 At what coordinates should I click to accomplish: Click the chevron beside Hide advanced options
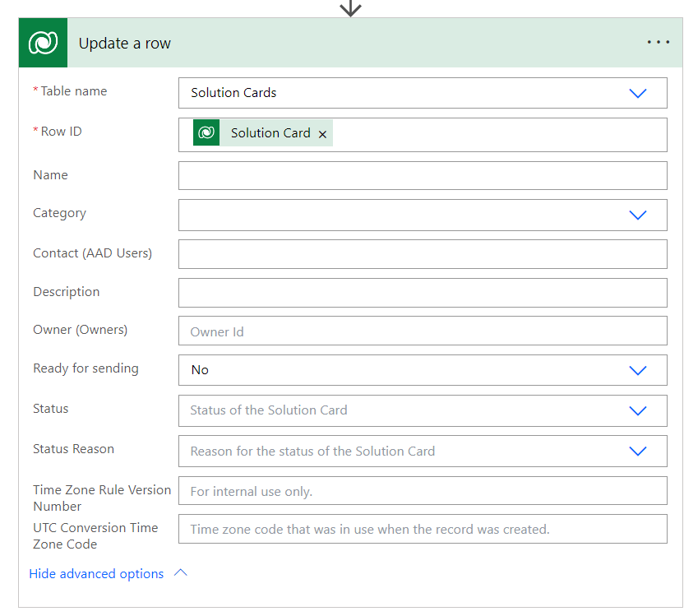point(181,573)
